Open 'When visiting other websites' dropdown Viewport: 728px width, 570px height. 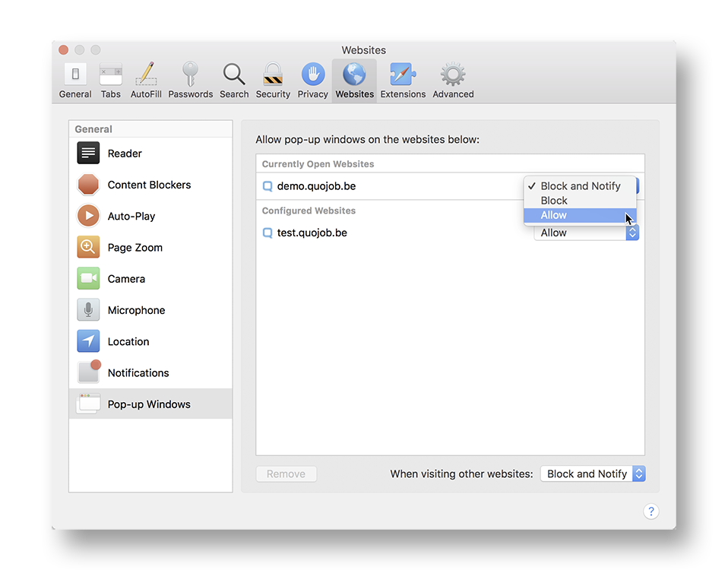click(x=593, y=474)
